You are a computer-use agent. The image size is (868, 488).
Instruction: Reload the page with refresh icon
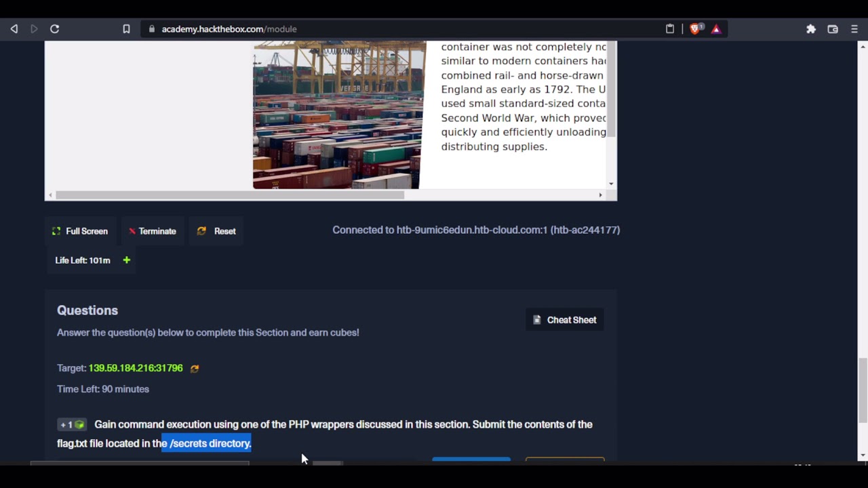(55, 29)
